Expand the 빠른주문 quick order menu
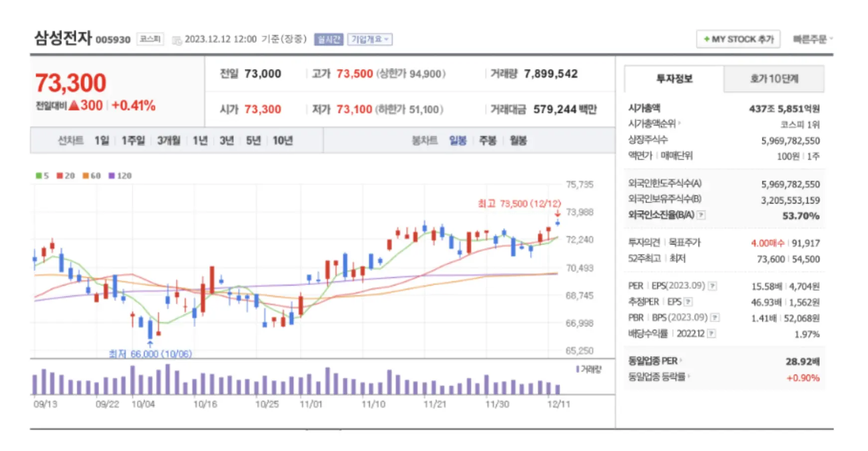The height and width of the screenshot is (451, 868). 813,39
